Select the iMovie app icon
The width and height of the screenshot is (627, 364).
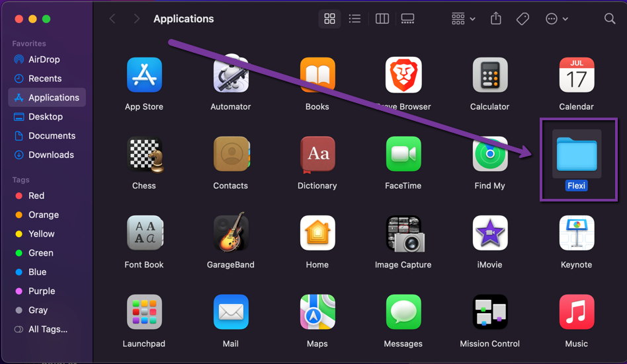pyautogui.click(x=489, y=233)
